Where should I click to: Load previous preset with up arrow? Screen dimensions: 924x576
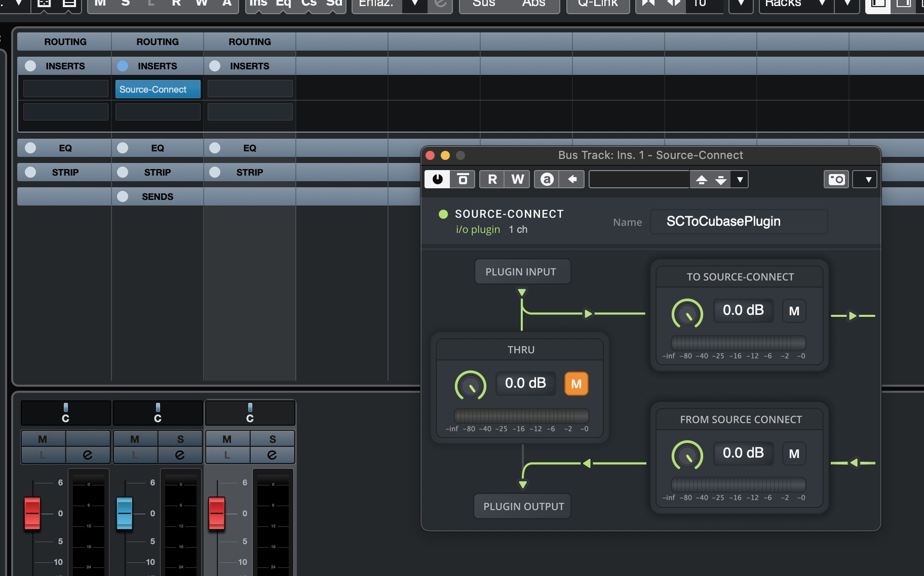[x=702, y=180]
